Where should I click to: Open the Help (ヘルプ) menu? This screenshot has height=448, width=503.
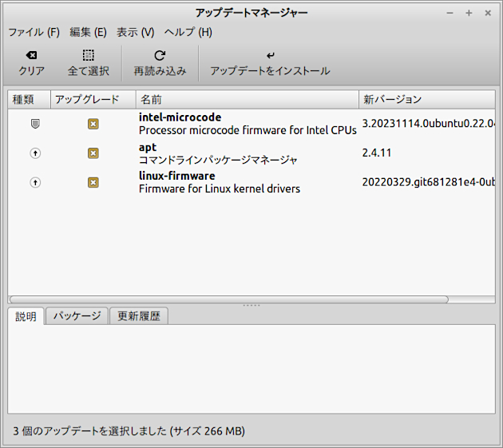[188, 32]
